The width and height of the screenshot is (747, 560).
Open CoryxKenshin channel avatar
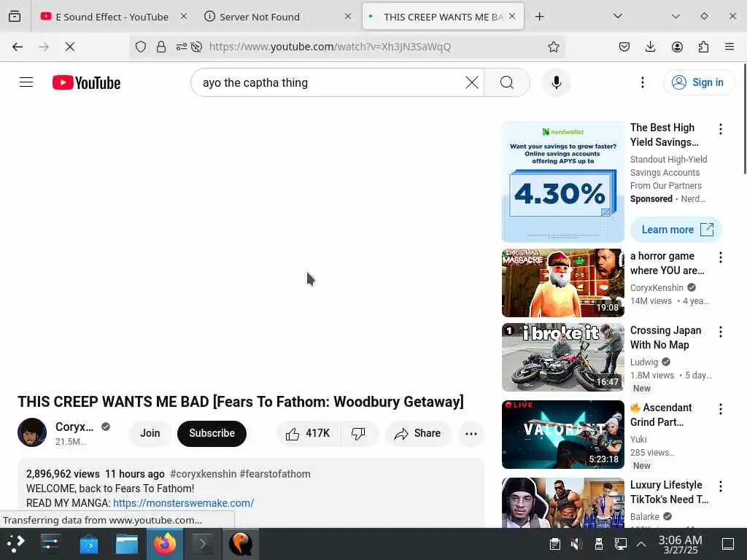click(x=32, y=432)
